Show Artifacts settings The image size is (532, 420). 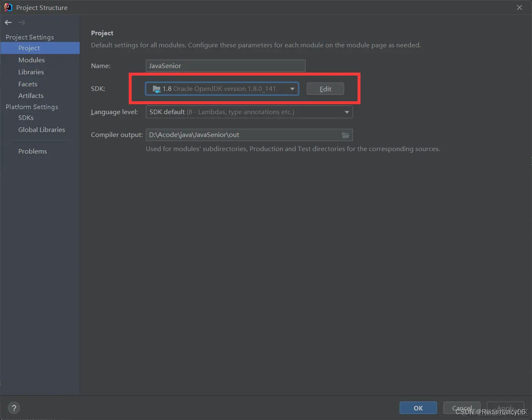click(31, 96)
